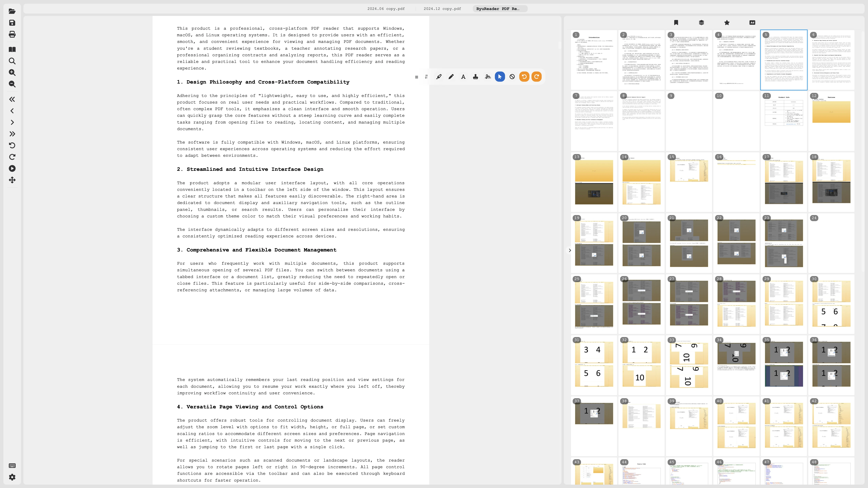Undo the annotation with the orange undo button
Screen dimensions: 868x488
(524, 77)
